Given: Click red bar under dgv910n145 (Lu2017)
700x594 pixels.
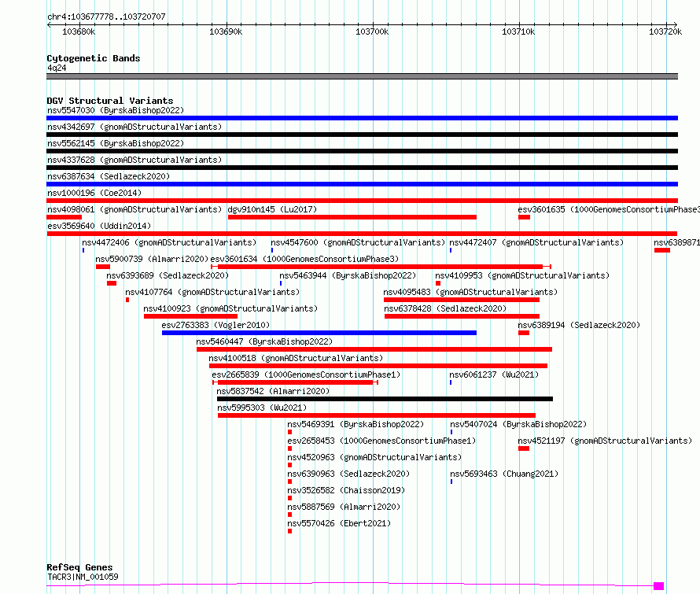Looking at the screenshot, I should pos(352,217).
